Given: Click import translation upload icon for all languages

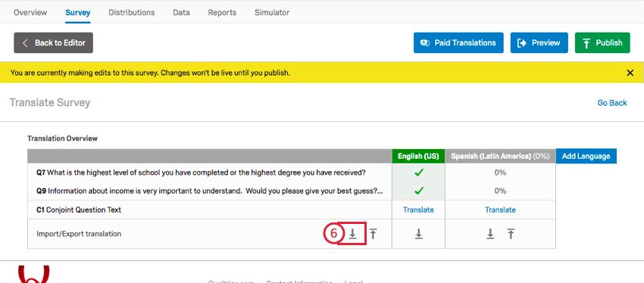Looking at the screenshot, I should click(373, 234).
